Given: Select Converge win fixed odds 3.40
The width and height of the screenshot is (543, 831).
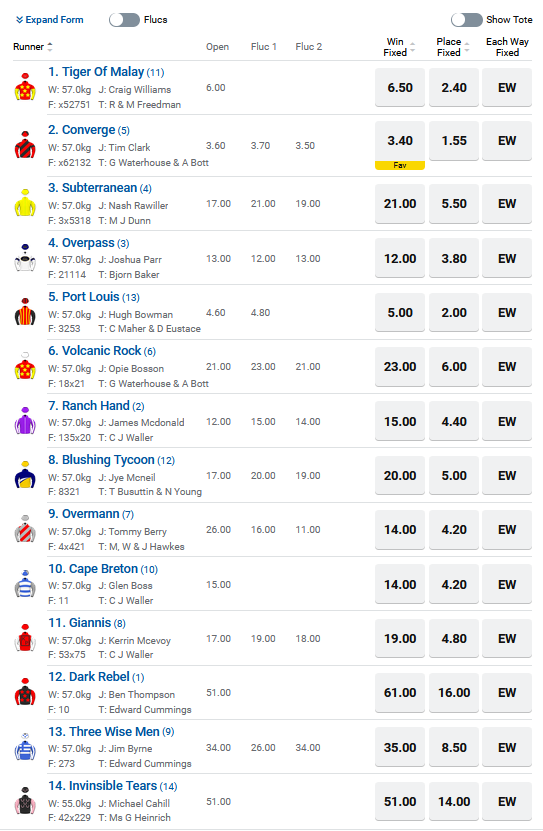Looking at the screenshot, I should pyautogui.click(x=400, y=141).
